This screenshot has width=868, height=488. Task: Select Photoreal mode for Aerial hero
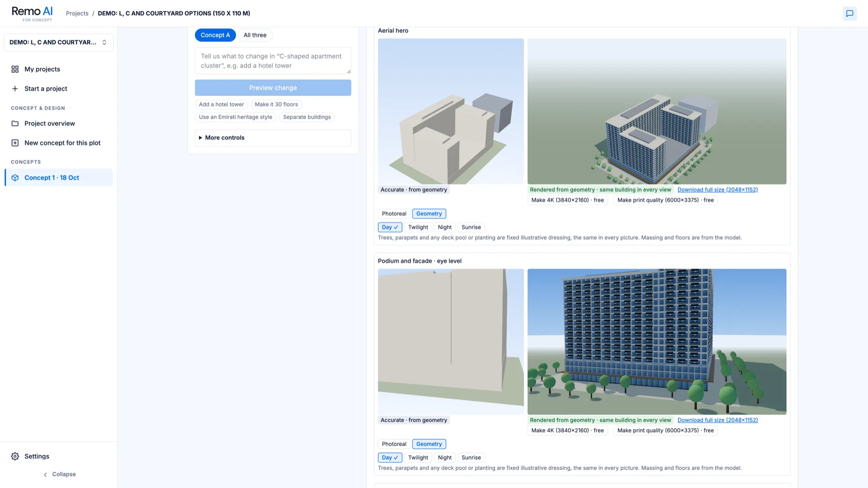(x=394, y=214)
